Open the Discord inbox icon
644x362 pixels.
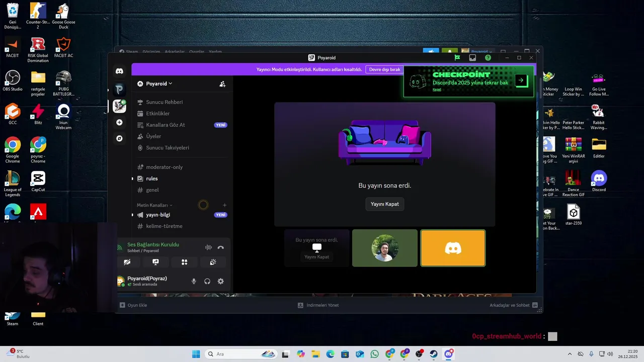[472, 58]
